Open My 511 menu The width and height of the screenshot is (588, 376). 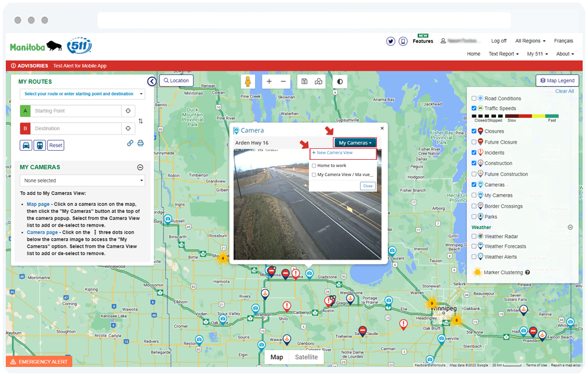pyautogui.click(x=537, y=54)
